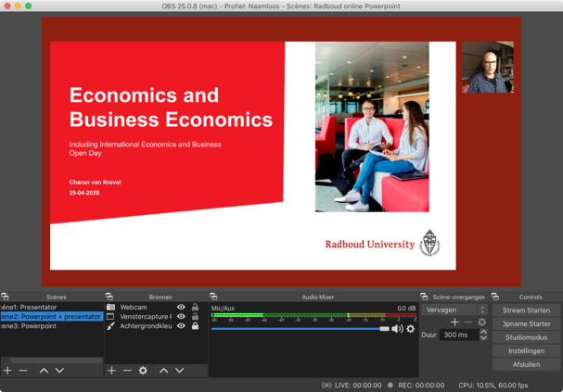Add a scene transition with the plus icon
The image size is (563, 392).
click(x=454, y=322)
